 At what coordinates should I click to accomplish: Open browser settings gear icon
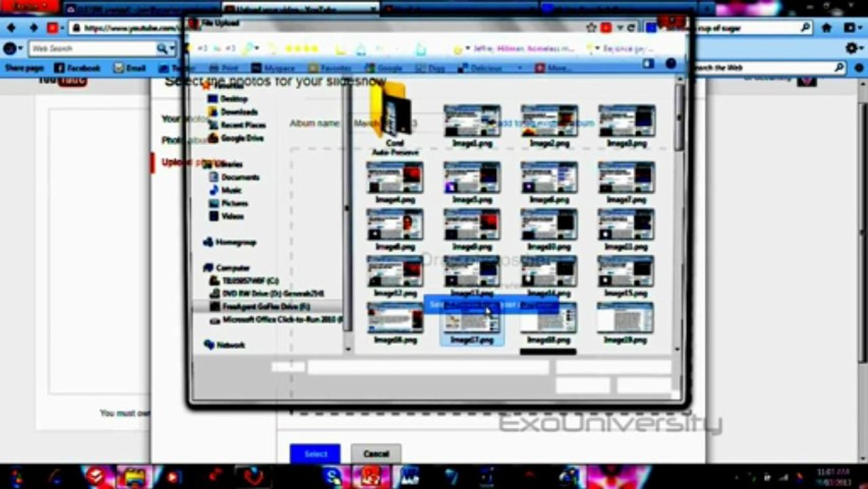(853, 48)
